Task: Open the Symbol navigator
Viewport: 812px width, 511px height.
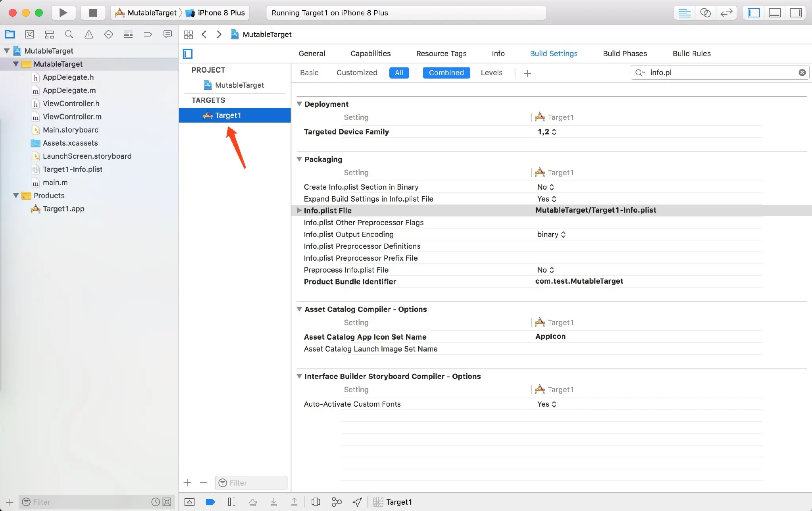Action: click(50, 35)
